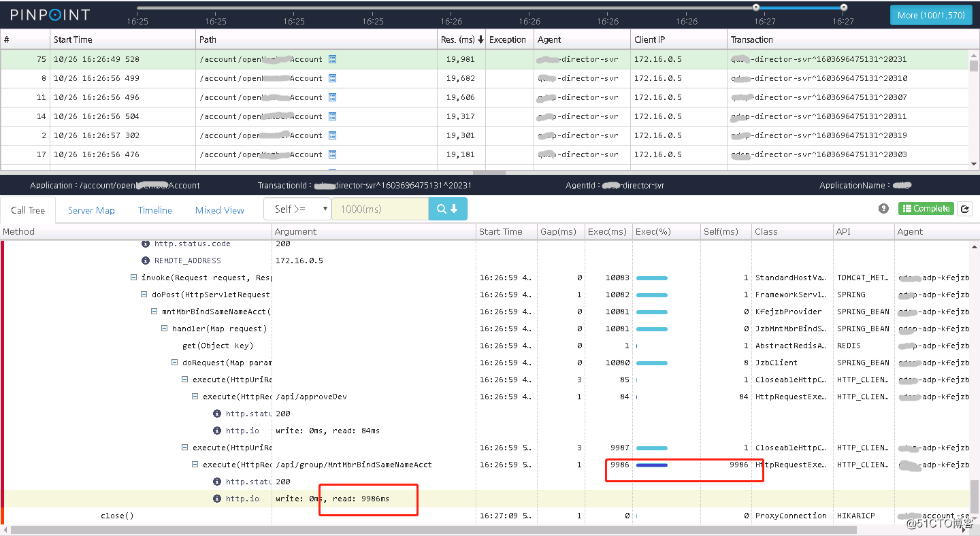Collapse the execute node for /api/approveDev
This screenshot has width=980, height=536.
(x=195, y=397)
